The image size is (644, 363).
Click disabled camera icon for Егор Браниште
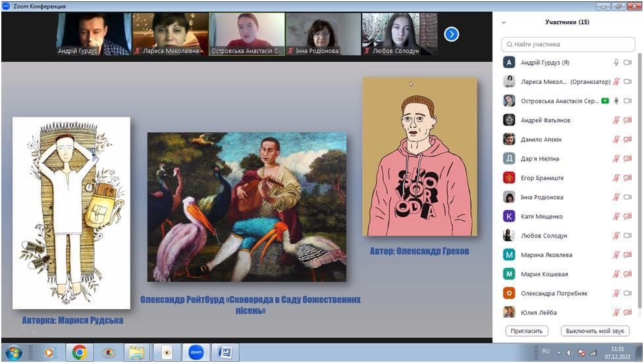(628, 178)
